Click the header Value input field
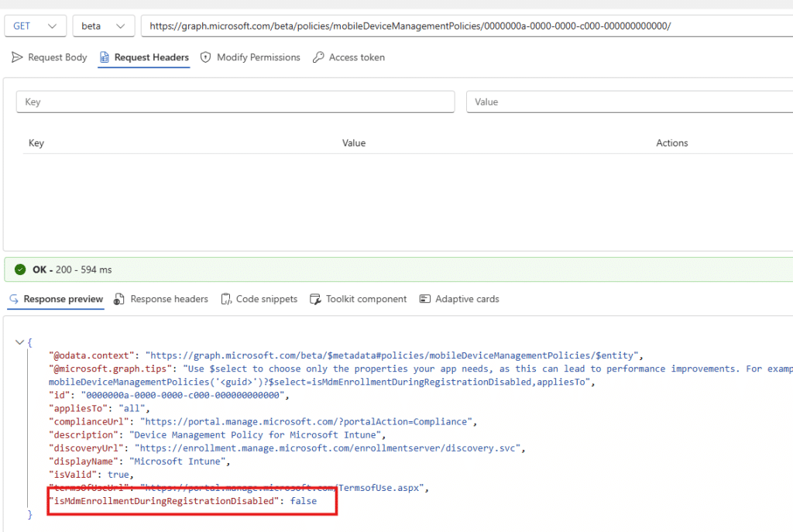The height and width of the screenshot is (532, 793). tap(629, 102)
